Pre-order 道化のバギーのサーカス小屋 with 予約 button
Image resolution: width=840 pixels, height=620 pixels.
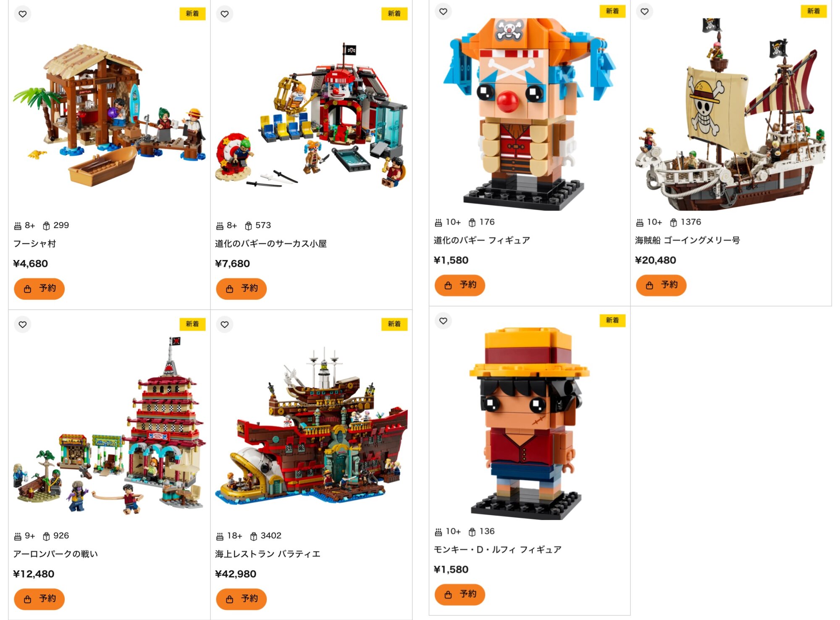pos(241,289)
